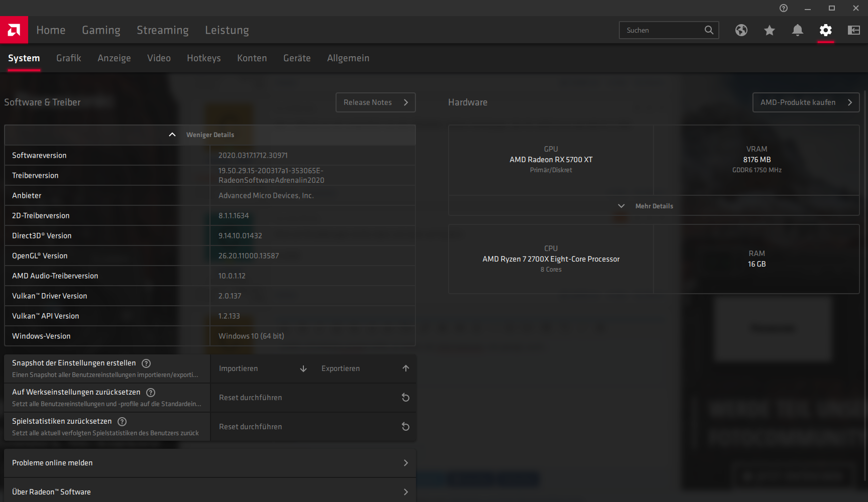Image resolution: width=868 pixels, height=502 pixels.
Task: Switch to the Hotkeys tab
Action: click(204, 58)
